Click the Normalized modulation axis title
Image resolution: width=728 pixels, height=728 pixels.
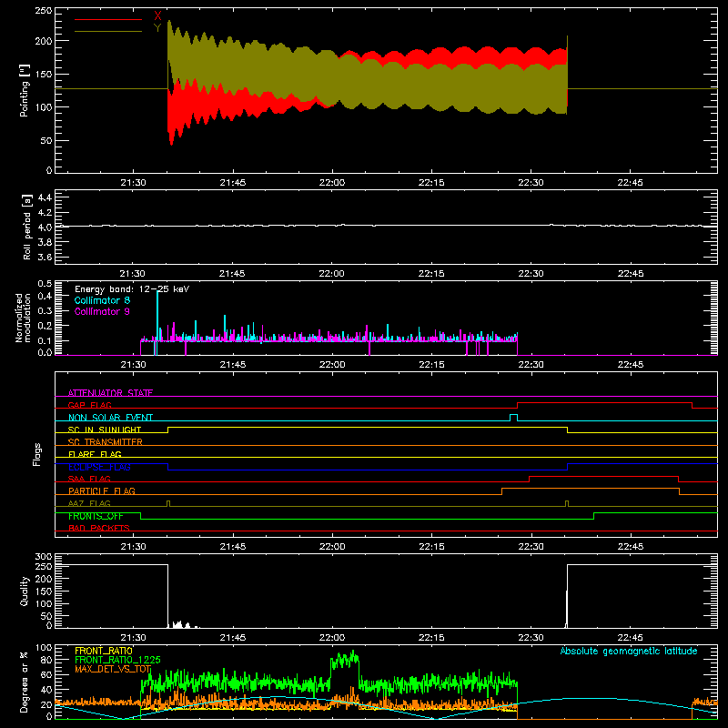coord(23,318)
